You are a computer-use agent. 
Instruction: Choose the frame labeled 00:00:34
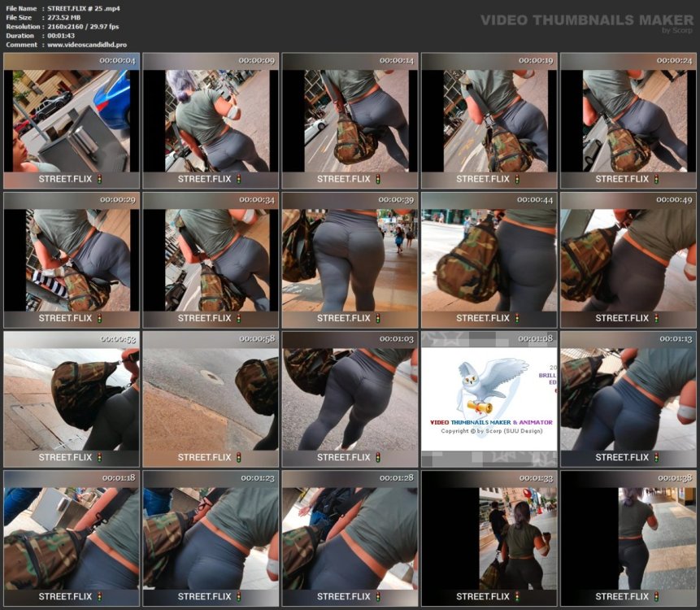tap(211, 260)
